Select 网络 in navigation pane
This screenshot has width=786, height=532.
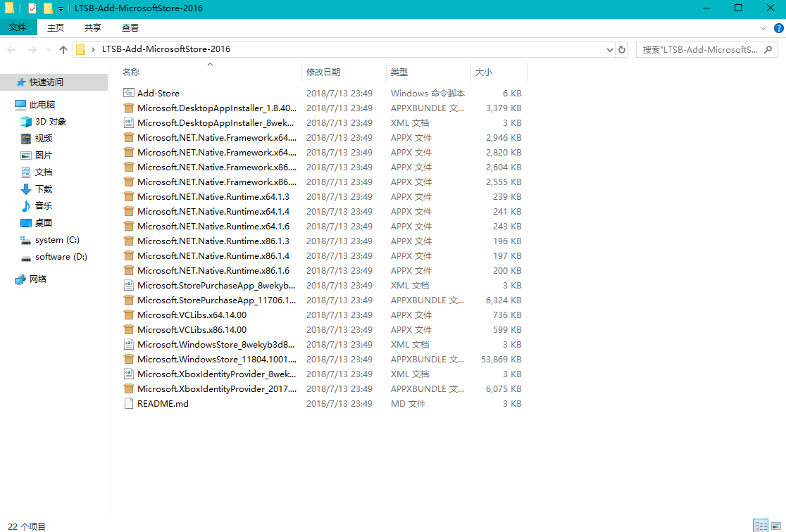[x=37, y=279]
